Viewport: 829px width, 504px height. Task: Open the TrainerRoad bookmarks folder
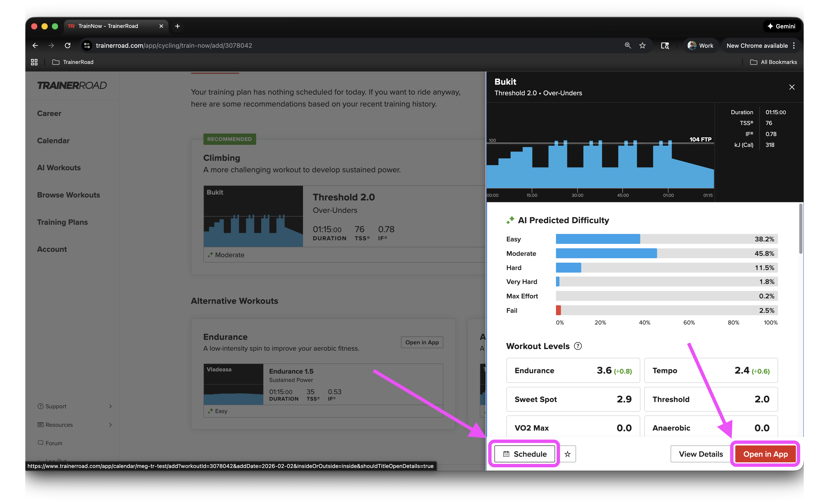tap(73, 62)
